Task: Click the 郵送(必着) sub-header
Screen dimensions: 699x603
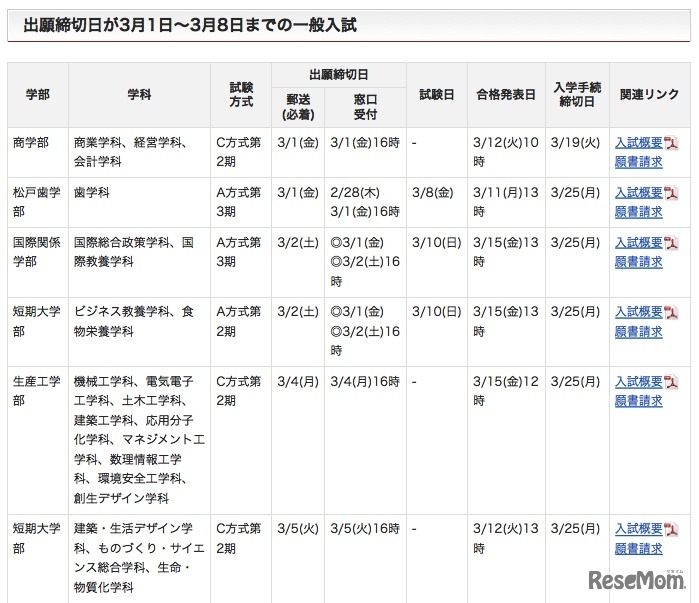Action: [298, 107]
